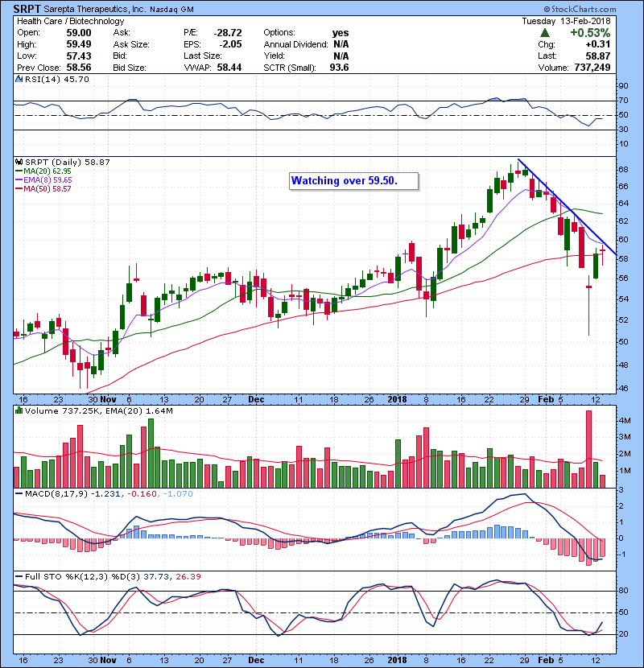The height and width of the screenshot is (668, 644).
Task: Click the '2018' label on price chart axis
Action: [x=397, y=400]
